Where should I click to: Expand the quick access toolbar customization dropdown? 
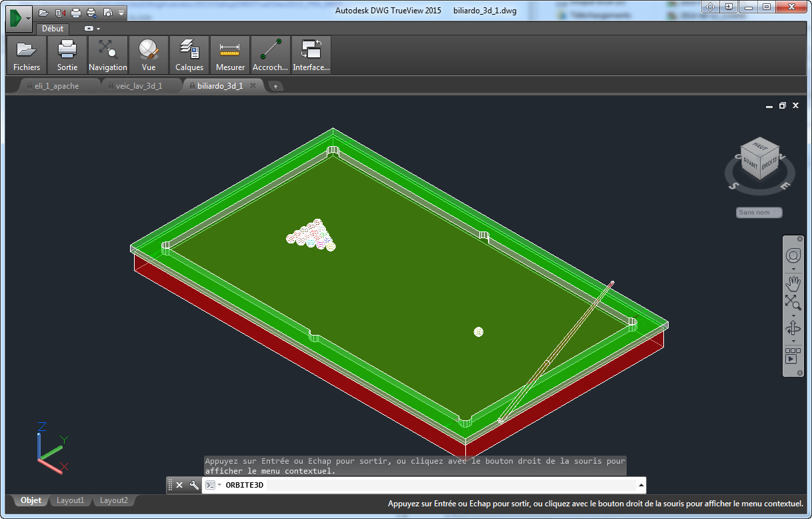[x=121, y=13]
